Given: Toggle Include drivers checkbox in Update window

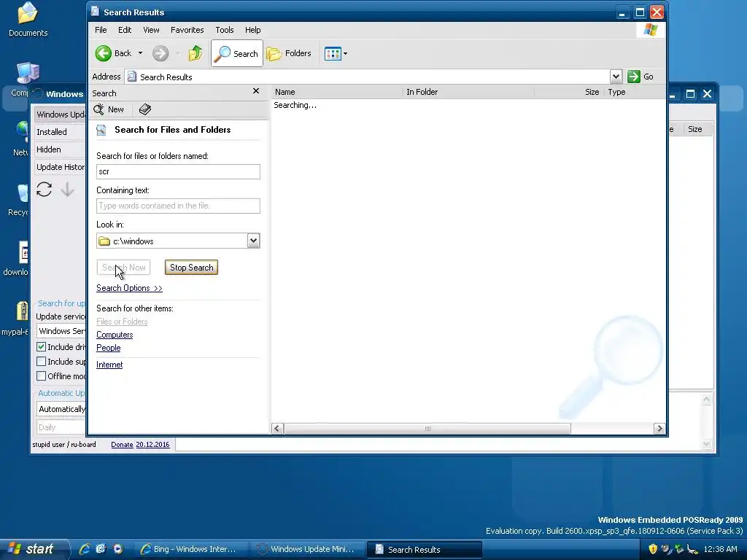Looking at the screenshot, I should click(42, 346).
